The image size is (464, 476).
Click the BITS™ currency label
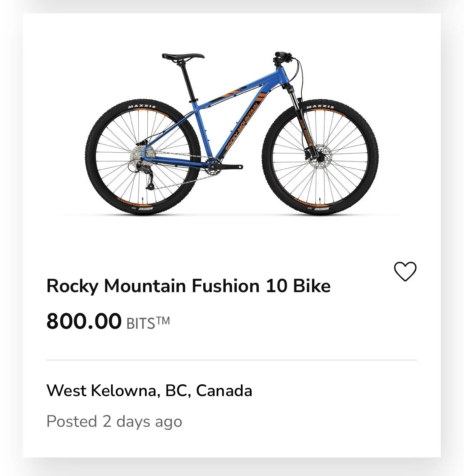148,323
